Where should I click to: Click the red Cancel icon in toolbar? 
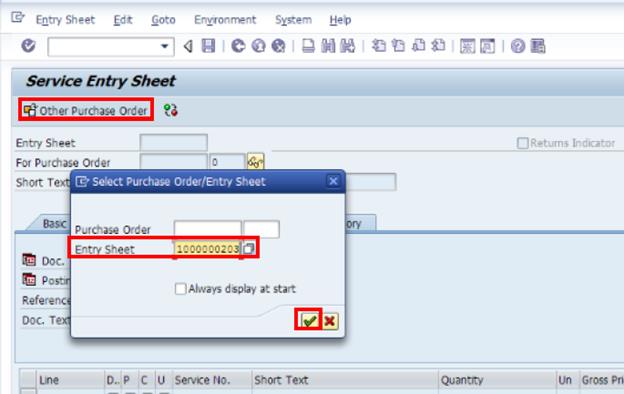[x=279, y=46]
